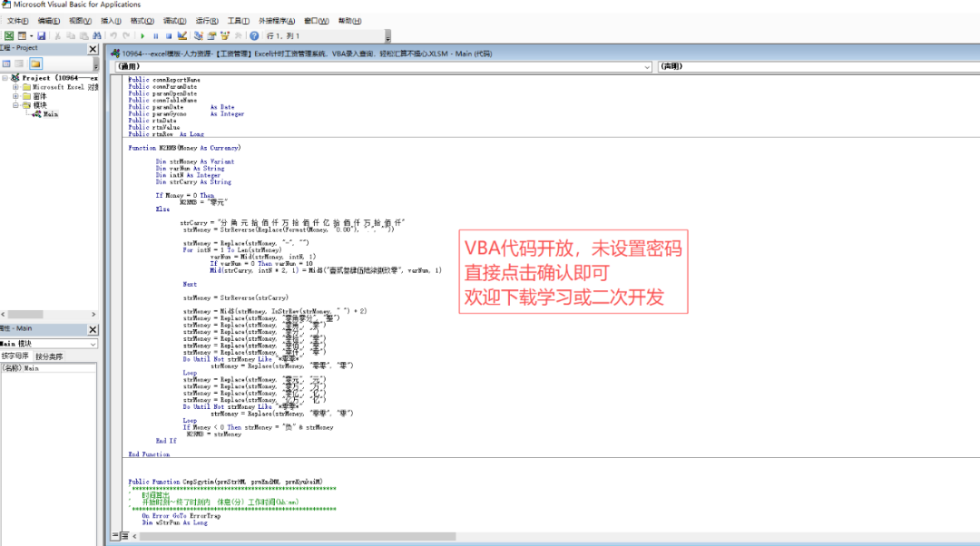Image resolution: width=980 pixels, height=546 pixels.
Task: Stop execution with the Reset square icon
Action: click(x=169, y=35)
